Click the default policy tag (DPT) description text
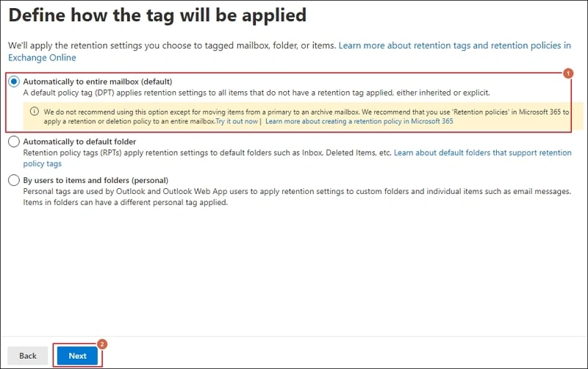 tap(257, 93)
